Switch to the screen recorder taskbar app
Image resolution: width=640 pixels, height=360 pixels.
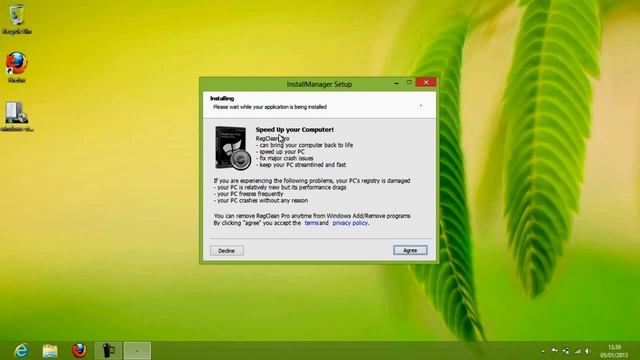click(x=108, y=351)
